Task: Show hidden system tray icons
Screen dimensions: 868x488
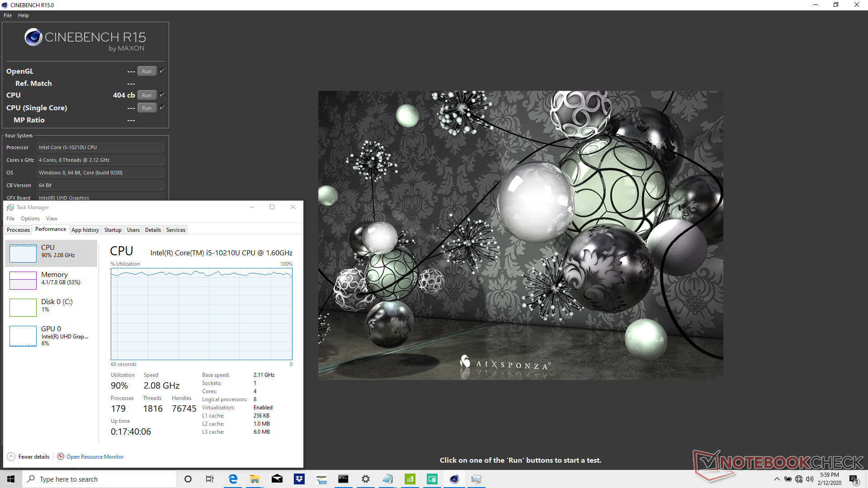Action: point(777,479)
